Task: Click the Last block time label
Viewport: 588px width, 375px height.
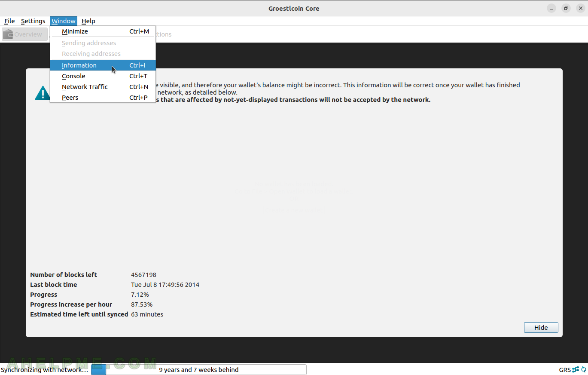Action: click(x=54, y=285)
